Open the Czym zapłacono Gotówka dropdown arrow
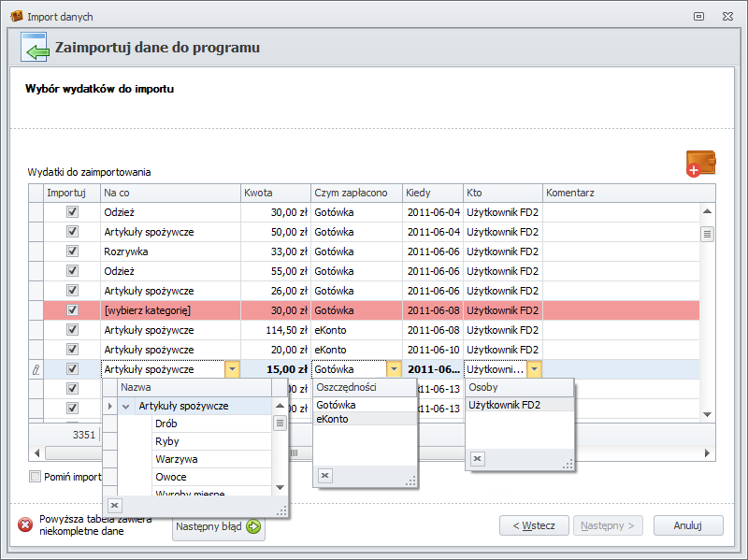748x560 pixels. pyautogui.click(x=394, y=369)
